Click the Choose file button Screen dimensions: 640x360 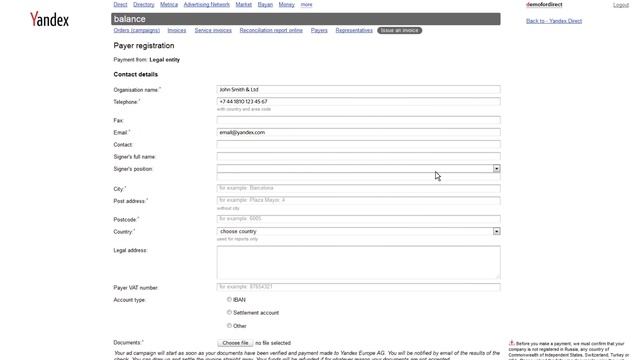point(235,343)
